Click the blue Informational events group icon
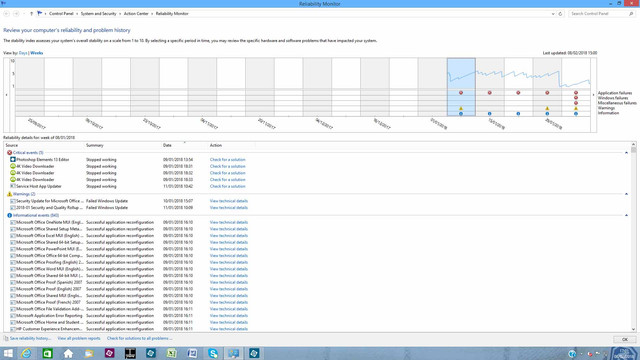 pos(9,216)
